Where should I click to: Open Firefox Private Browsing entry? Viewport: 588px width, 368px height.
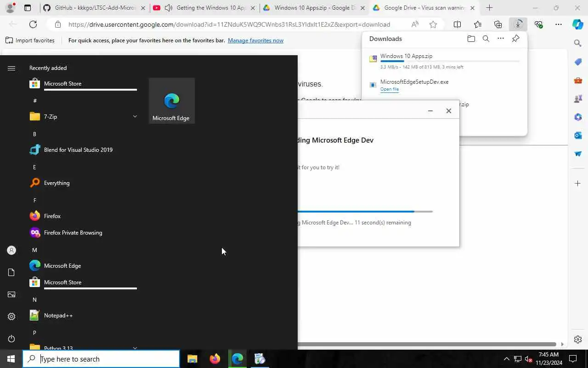[x=83, y=232]
